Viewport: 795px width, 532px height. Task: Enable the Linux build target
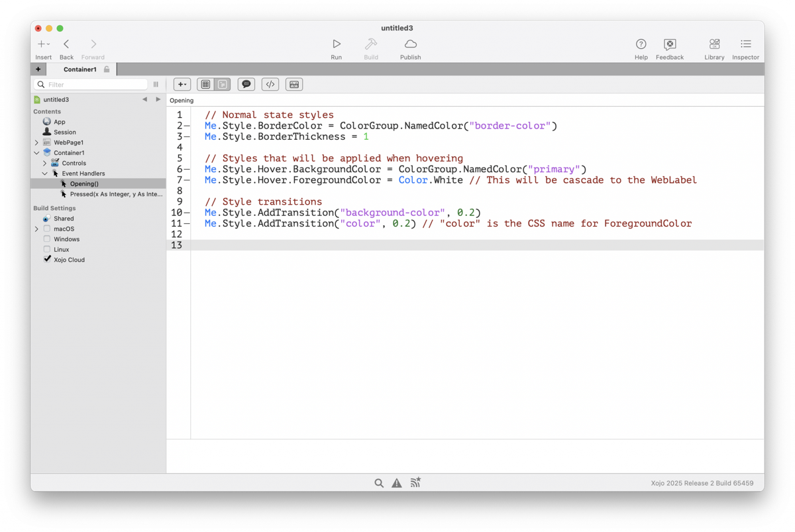tap(47, 249)
